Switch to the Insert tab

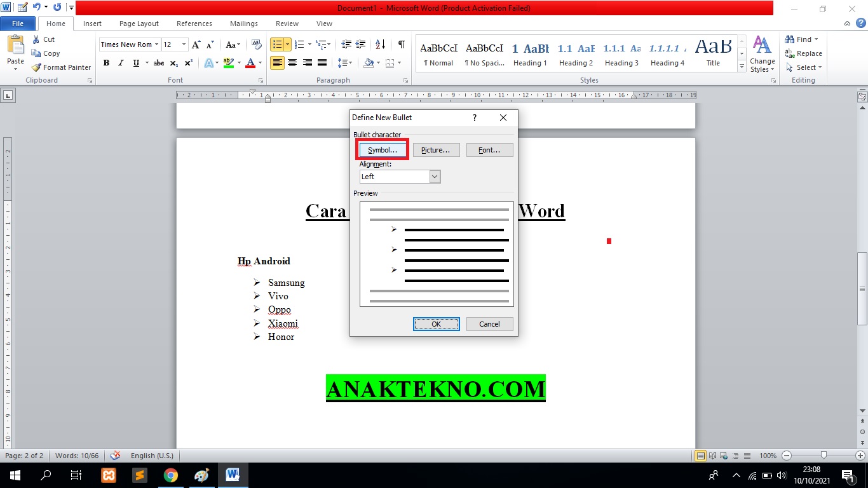pyautogui.click(x=92, y=24)
